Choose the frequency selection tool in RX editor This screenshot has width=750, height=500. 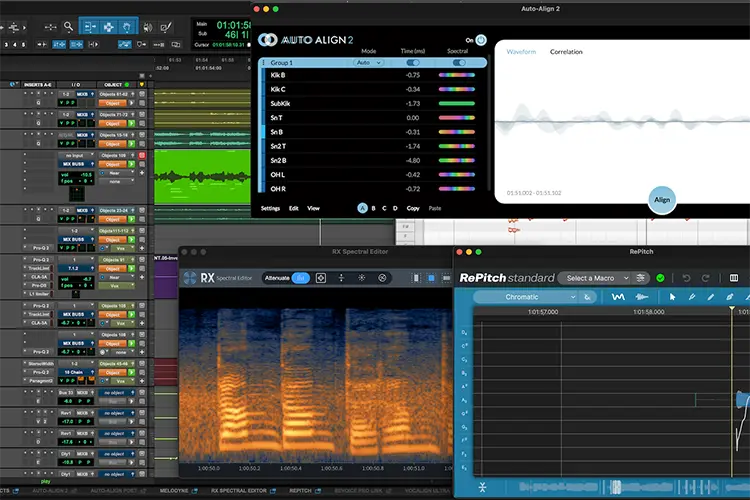click(446, 278)
